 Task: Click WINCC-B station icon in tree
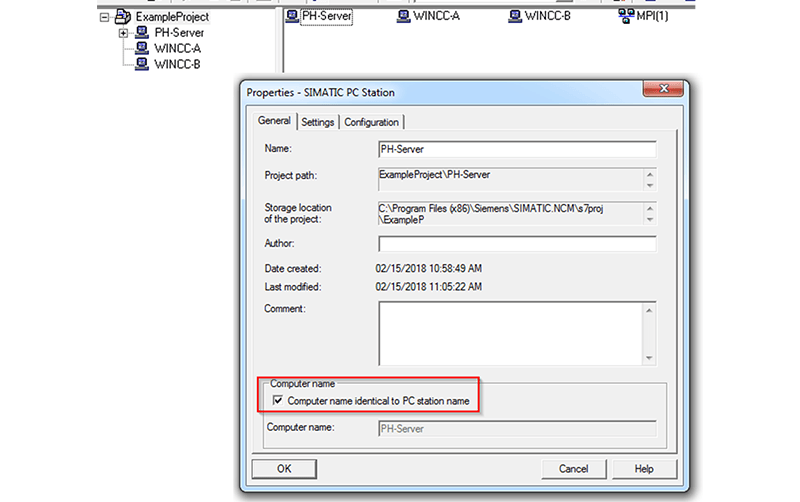pos(141,64)
